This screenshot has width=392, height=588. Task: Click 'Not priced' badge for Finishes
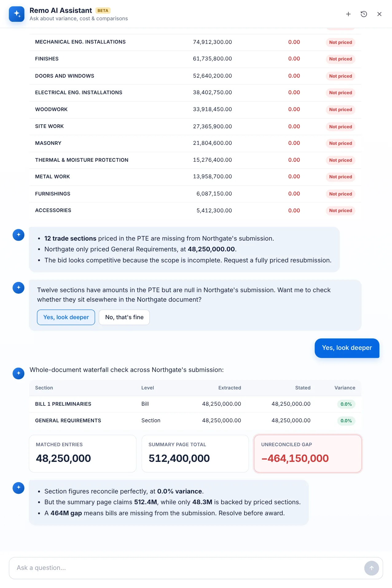pyautogui.click(x=340, y=59)
